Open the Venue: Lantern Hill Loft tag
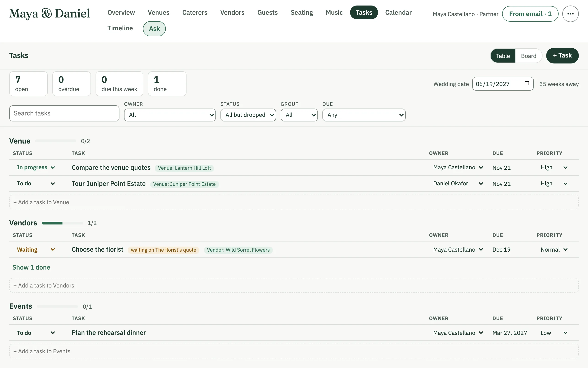Image resolution: width=588 pixels, height=368 pixels. [x=184, y=168]
